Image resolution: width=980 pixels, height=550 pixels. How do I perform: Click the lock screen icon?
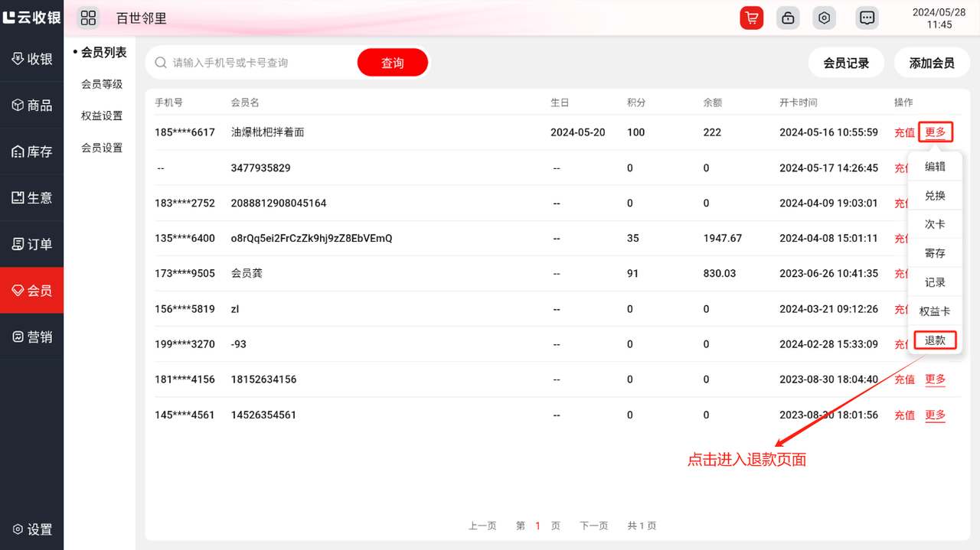(788, 18)
